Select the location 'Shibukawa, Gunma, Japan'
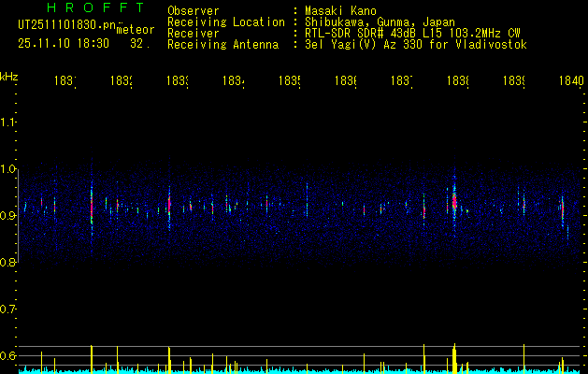Screen dimensions: 588x374 [380, 22]
